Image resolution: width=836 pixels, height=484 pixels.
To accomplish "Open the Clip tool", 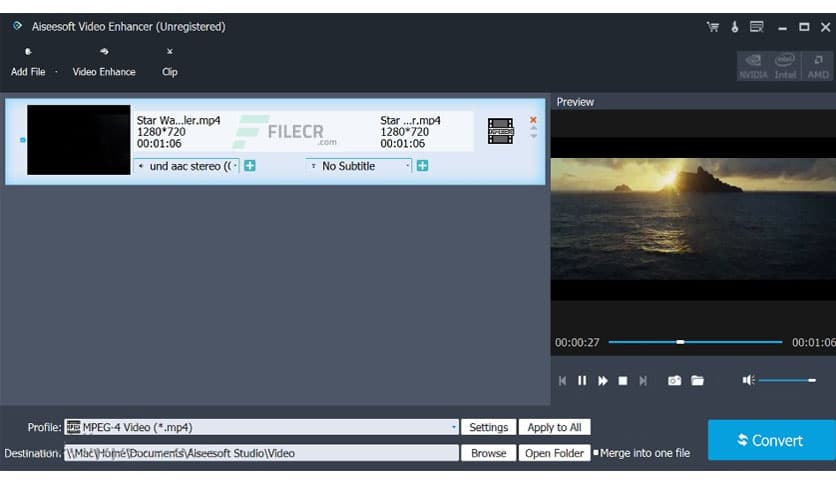I will [x=170, y=62].
